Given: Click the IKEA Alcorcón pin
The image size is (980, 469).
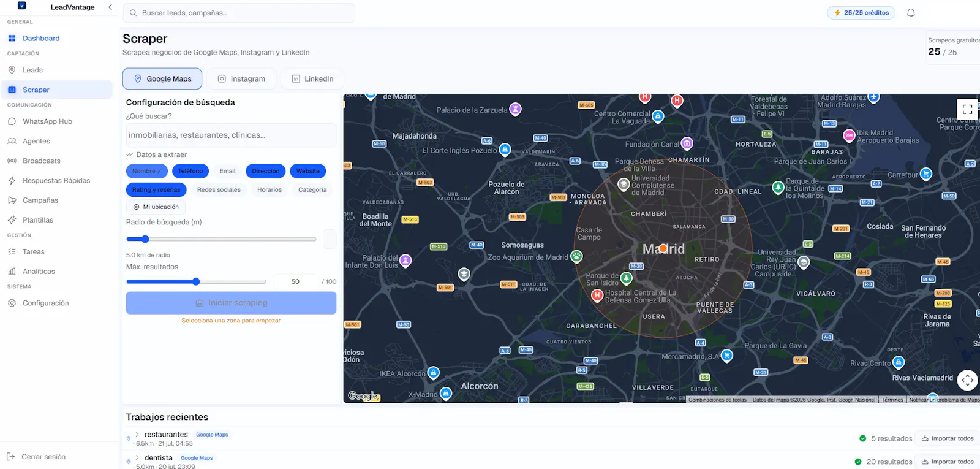Looking at the screenshot, I should 433,372.
